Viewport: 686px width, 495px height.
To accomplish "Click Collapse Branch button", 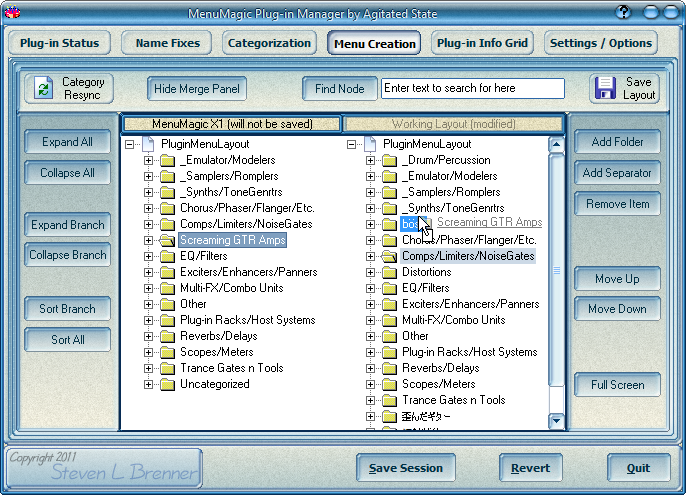I will [x=67, y=255].
